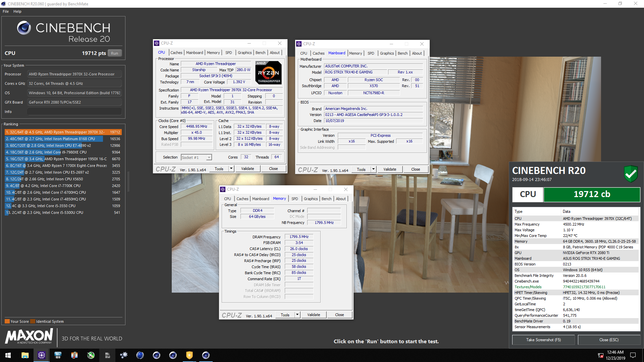Open File Explorer from taskbar

(25, 355)
